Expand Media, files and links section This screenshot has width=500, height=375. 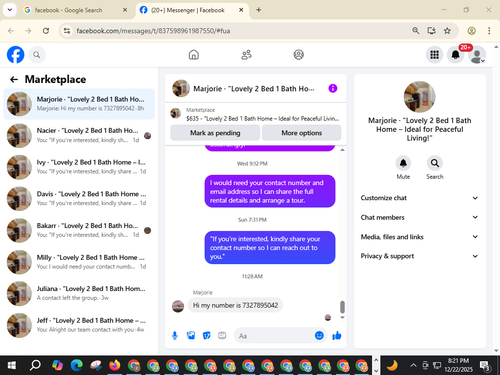pyautogui.click(x=419, y=237)
